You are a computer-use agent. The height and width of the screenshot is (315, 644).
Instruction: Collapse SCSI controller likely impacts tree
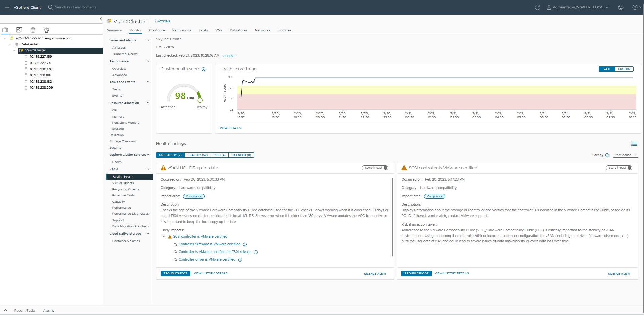click(164, 237)
